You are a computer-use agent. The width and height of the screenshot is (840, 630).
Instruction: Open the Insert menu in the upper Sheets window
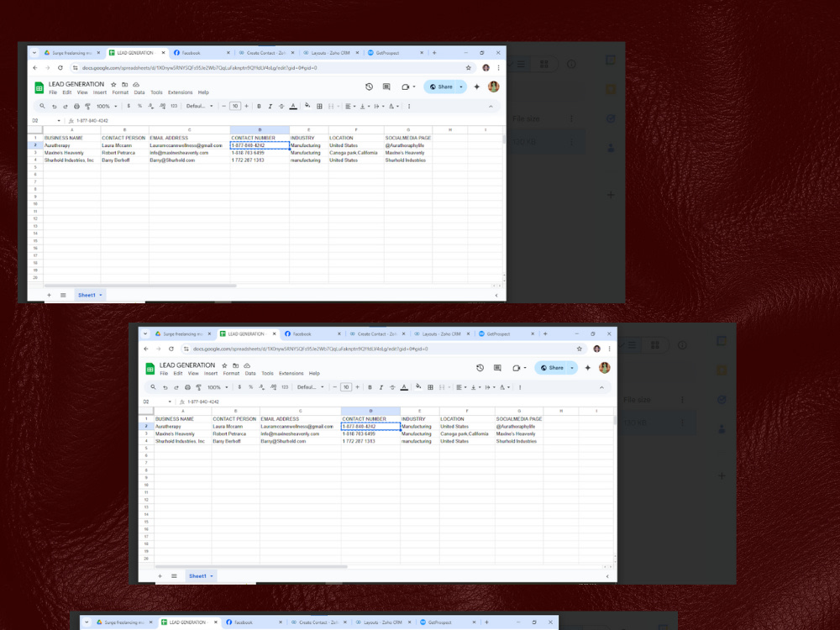100,92
